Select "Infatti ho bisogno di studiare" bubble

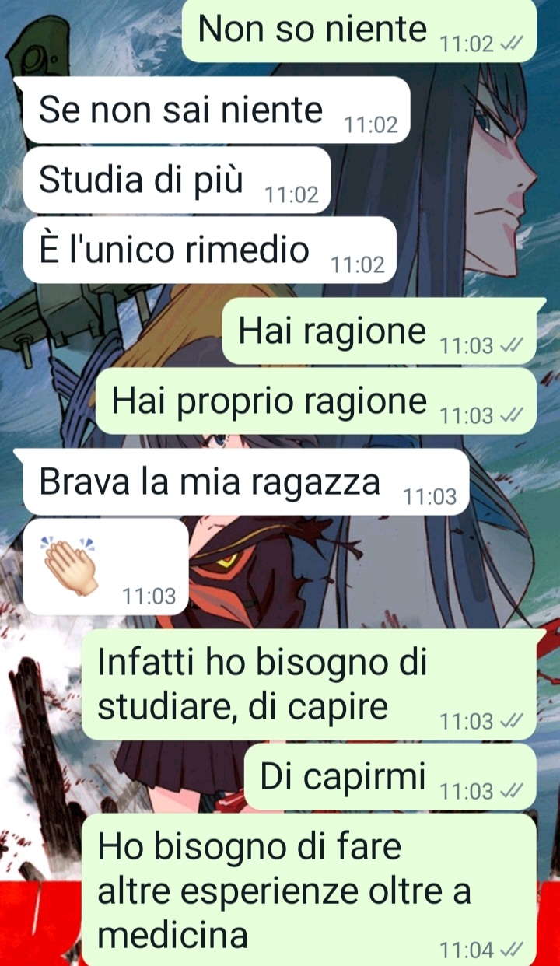(x=309, y=685)
